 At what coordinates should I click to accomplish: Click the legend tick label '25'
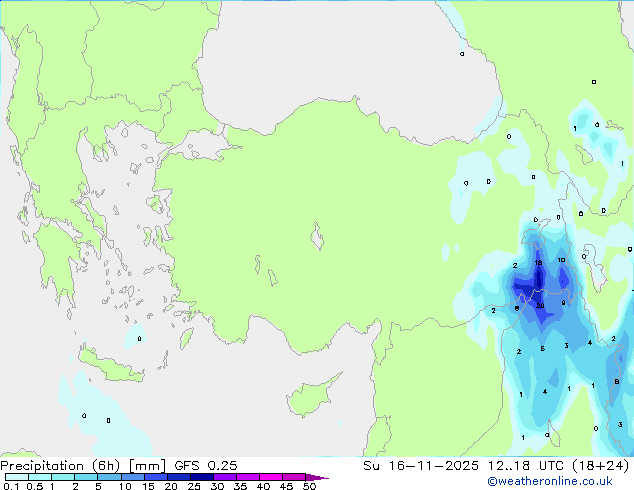(194, 486)
